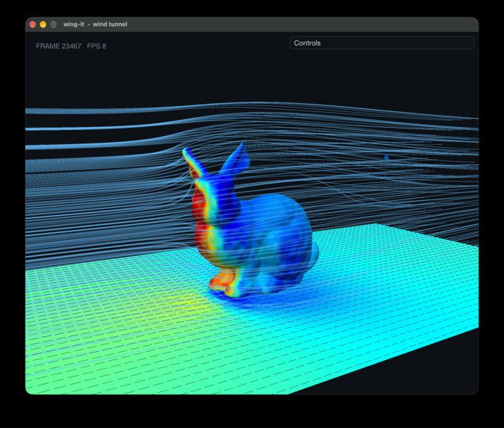The image size is (504, 428).
Task: Click the FRAME 23467 counter text
Action: tap(58, 46)
